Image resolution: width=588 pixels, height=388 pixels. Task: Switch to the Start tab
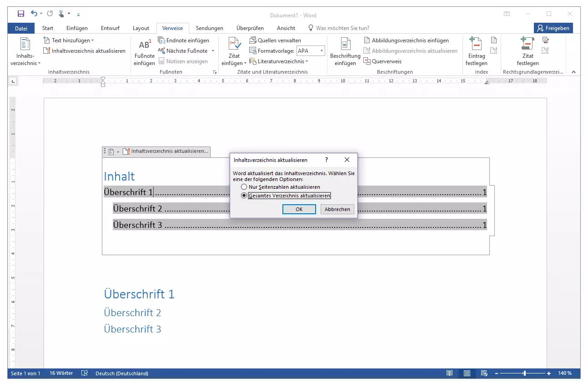48,28
